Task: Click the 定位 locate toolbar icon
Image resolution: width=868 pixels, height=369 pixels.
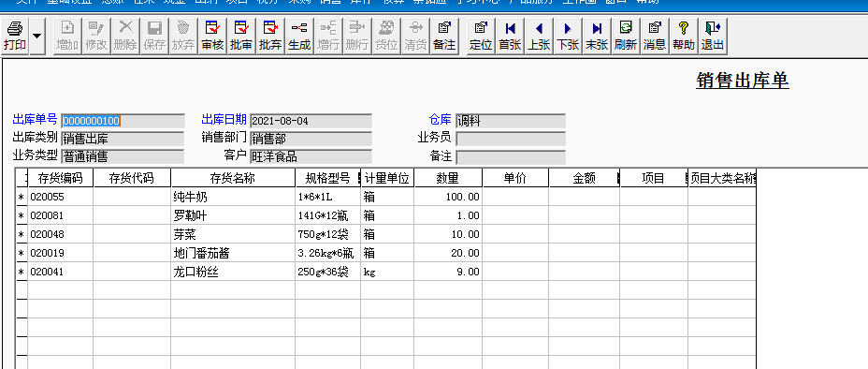Action: pos(481,36)
